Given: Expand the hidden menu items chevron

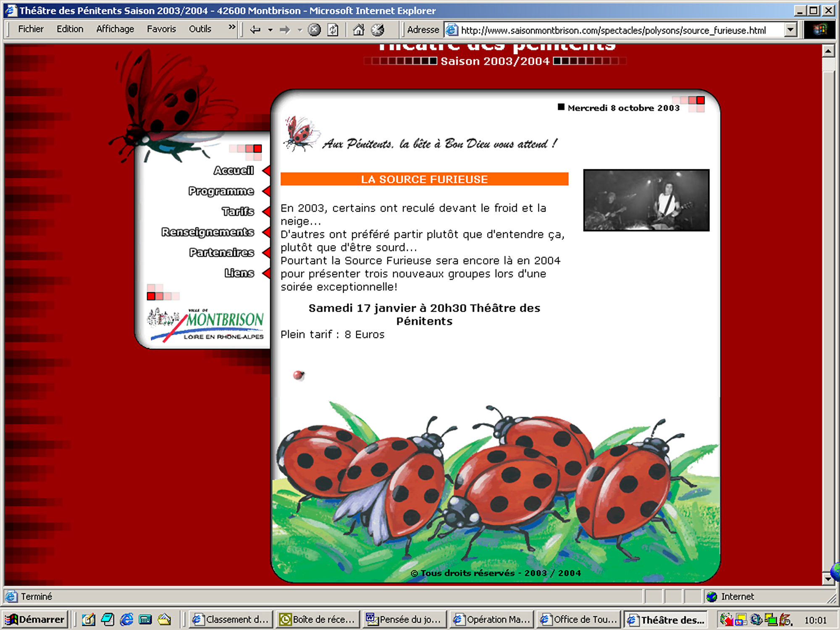Looking at the screenshot, I should pos(232,28).
